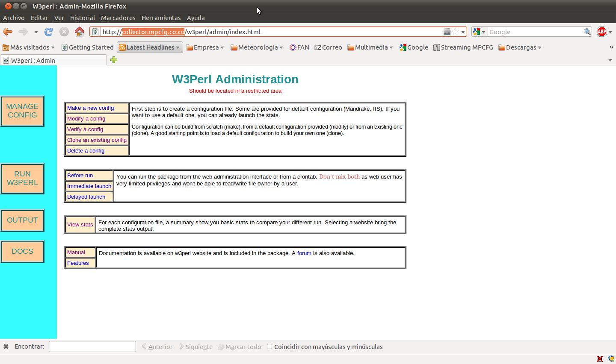This screenshot has height=364, width=616.
Task: Click the address bar URL
Action: pyautogui.click(x=272, y=32)
